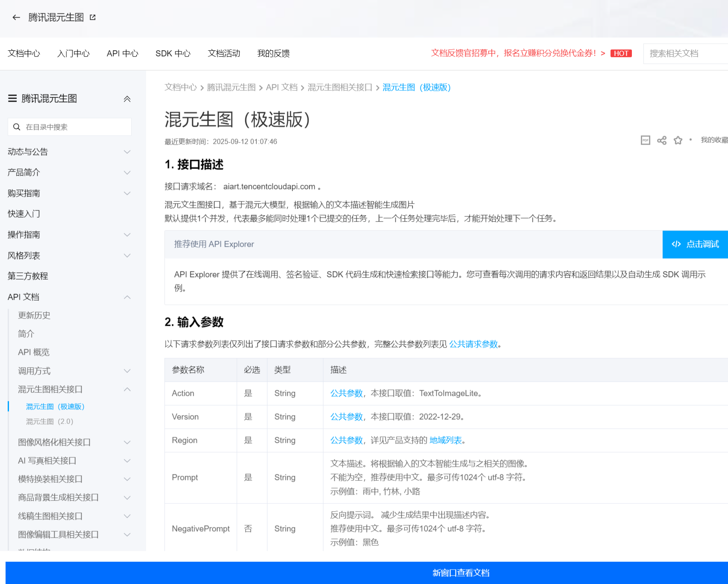The image size is (728, 584).
Task: Focus the 在目录中搜索 directory search box
Action: point(70,127)
